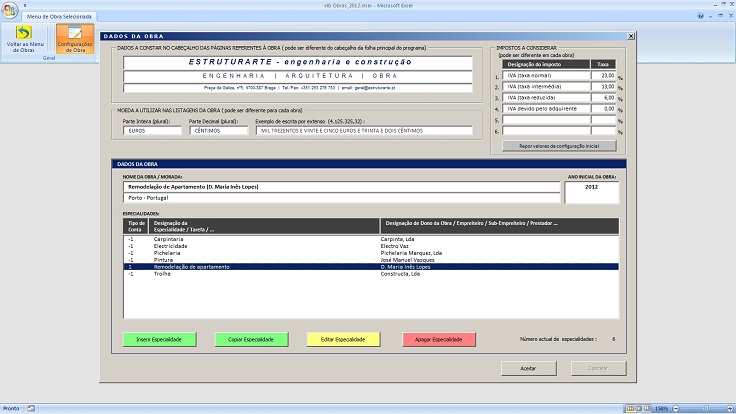Open the Menu de Obra Seleccionada tab
The height and width of the screenshot is (414, 736).
coord(59,18)
